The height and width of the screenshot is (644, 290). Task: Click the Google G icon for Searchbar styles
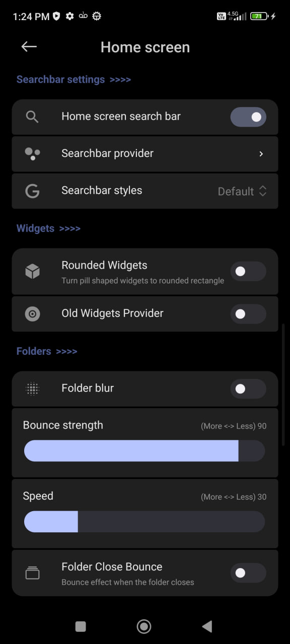coord(32,191)
